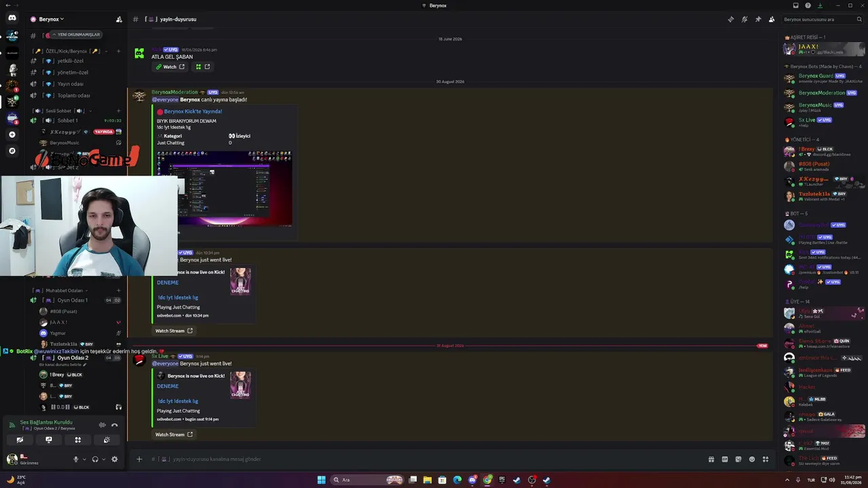Open audio output options dropdown

click(x=103, y=459)
